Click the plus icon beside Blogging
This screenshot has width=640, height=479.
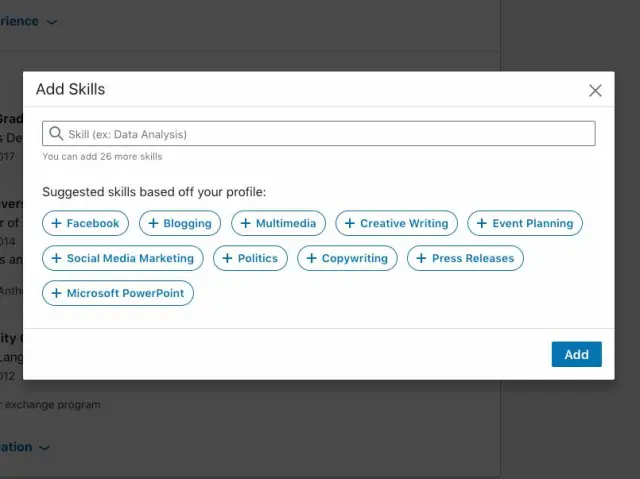click(153, 223)
